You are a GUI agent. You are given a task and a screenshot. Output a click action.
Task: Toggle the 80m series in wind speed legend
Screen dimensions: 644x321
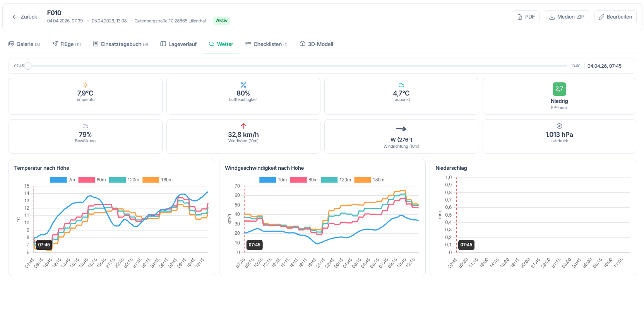click(x=304, y=180)
